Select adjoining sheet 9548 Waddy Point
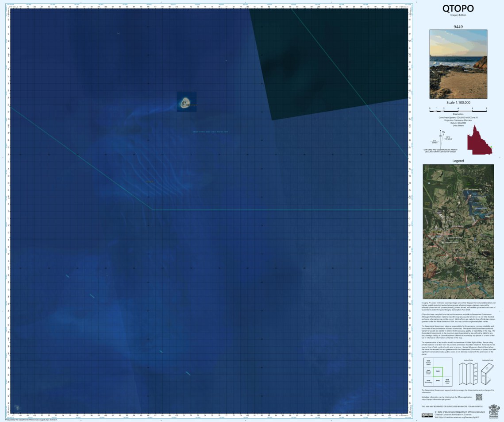 pyautogui.click(x=447, y=381)
